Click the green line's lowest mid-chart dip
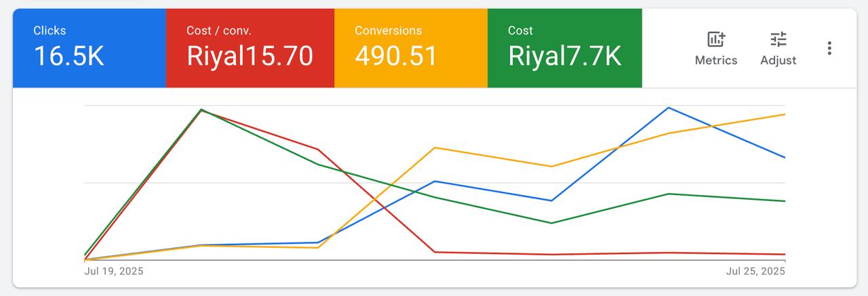The height and width of the screenshot is (296, 868). [x=551, y=223]
